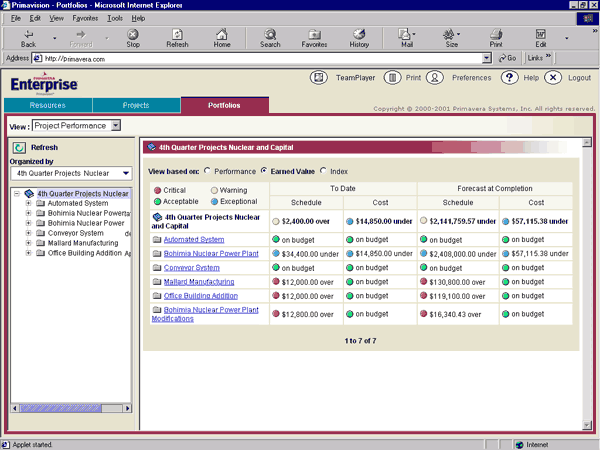Expand the Office Building Addition tree node
Screen dimensions: 600x450
click(x=28, y=253)
